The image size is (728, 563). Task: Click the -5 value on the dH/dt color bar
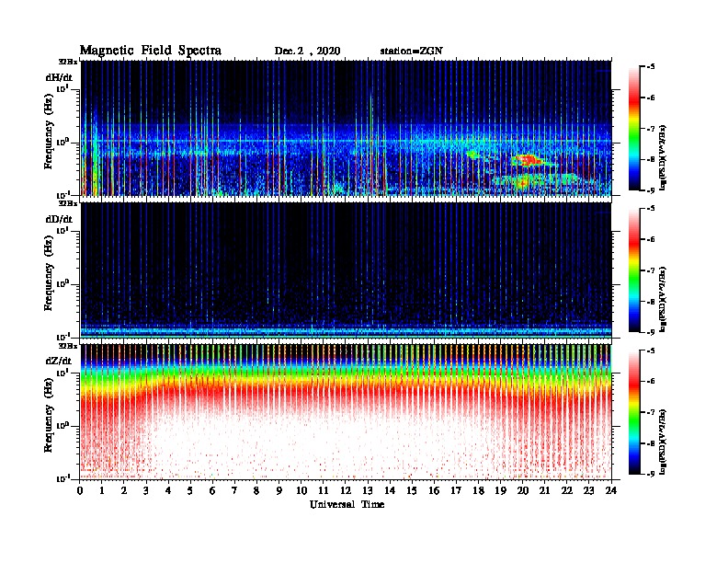coord(650,67)
